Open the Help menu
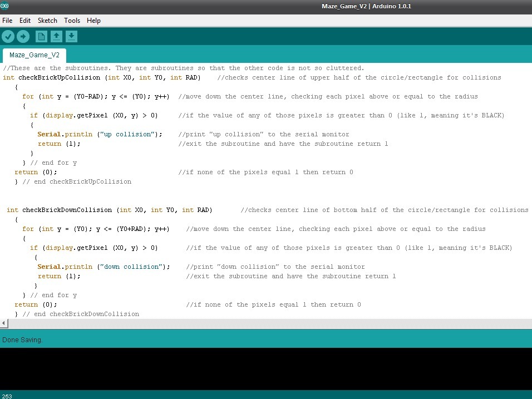This screenshot has width=532, height=399. [93, 21]
